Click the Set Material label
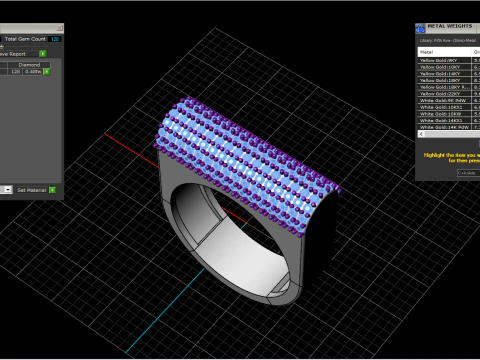Viewport: 480px width, 360px height. [x=31, y=190]
